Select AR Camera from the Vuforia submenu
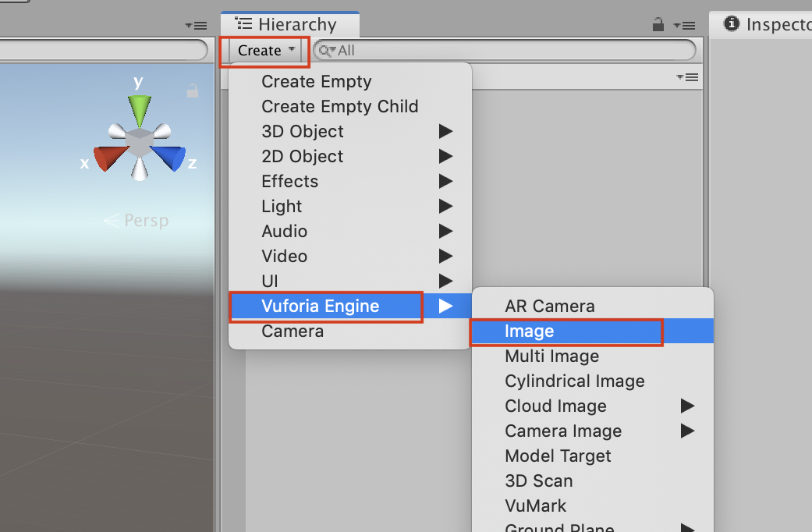The height and width of the screenshot is (532, 812). pyautogui.click(x=548, y=306)
